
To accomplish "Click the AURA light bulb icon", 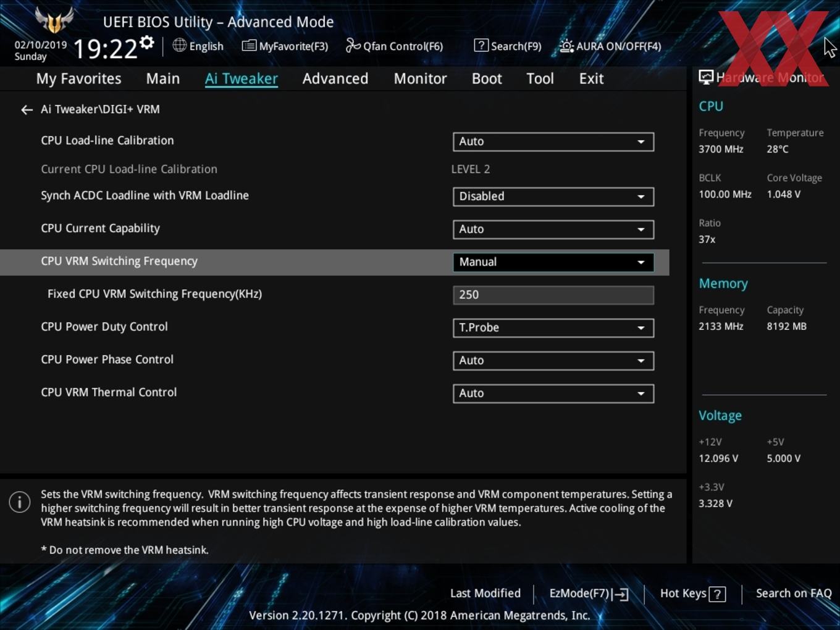I will coord(566,46).
